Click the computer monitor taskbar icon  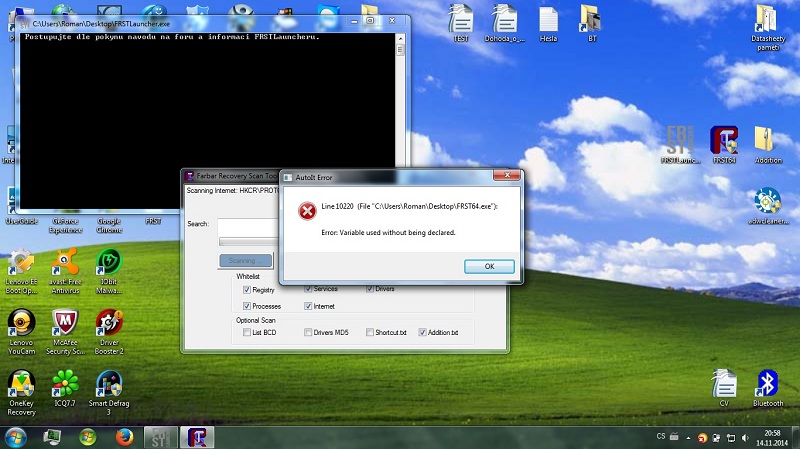click(x=52, y=437)
